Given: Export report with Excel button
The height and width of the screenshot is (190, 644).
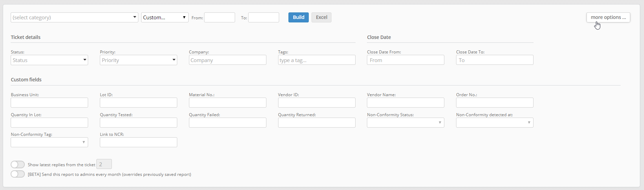Looking at the screenshot, I should pos(321,17).
